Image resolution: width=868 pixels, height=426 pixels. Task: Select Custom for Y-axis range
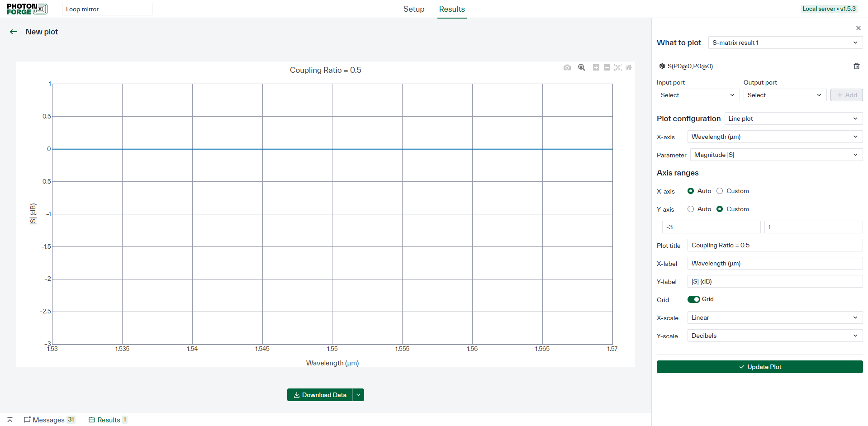[720, 209]
